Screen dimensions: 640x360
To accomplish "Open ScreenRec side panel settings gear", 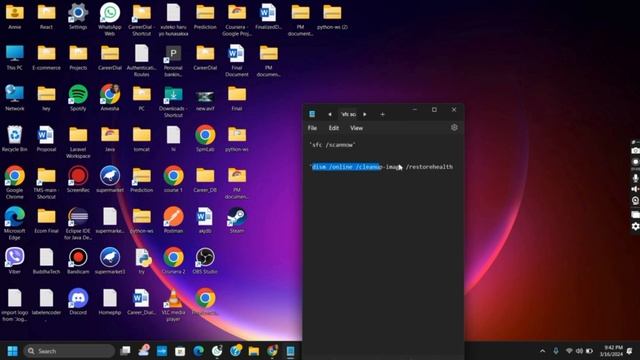I will (636, 226).
